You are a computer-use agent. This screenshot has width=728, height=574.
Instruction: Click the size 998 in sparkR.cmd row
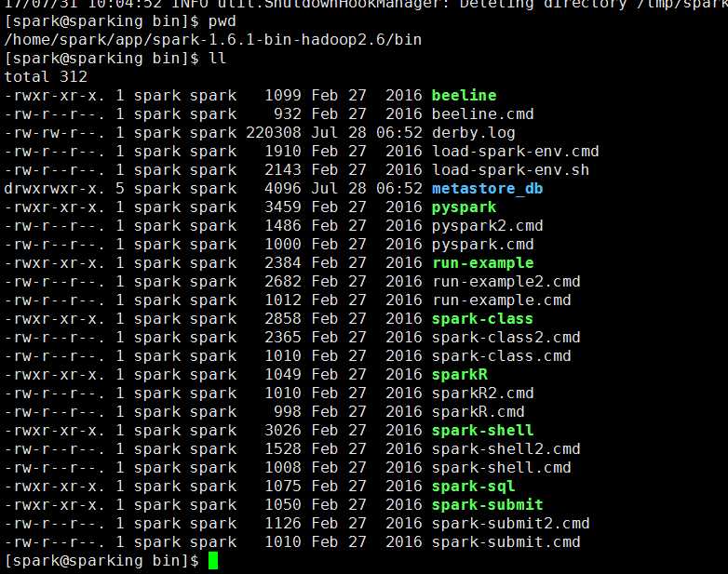pyautogui.click(x=288, y=412)
